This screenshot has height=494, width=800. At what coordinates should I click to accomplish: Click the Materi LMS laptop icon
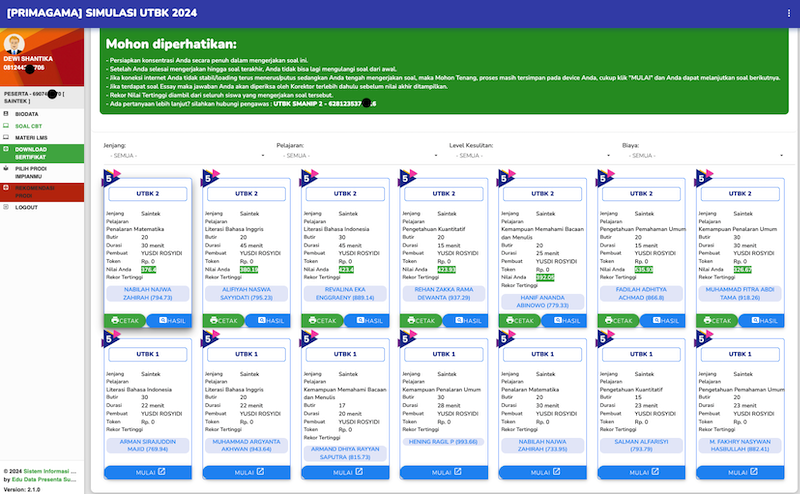click(x=7, y=138)
